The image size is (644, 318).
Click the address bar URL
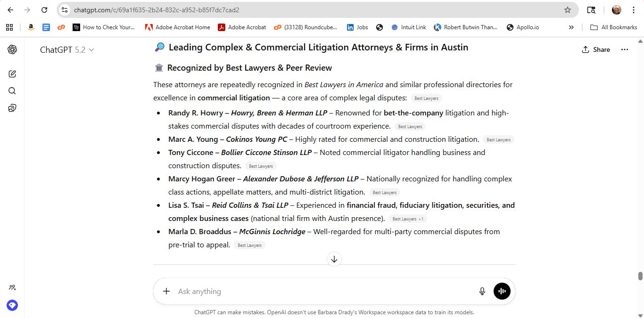pos(157,10)
